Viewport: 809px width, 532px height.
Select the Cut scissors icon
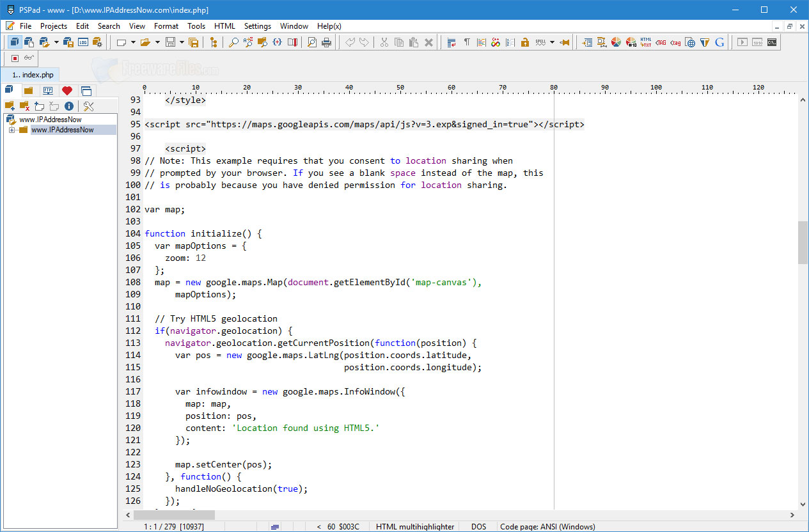click(x=384, y=42)
